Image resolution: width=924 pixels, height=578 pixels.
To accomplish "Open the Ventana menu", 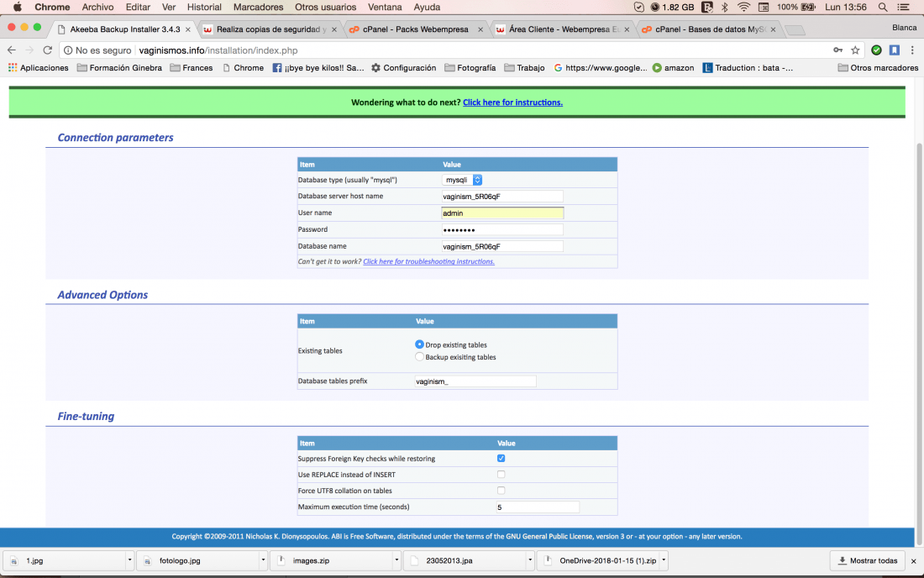I will [x=385, y=7].
